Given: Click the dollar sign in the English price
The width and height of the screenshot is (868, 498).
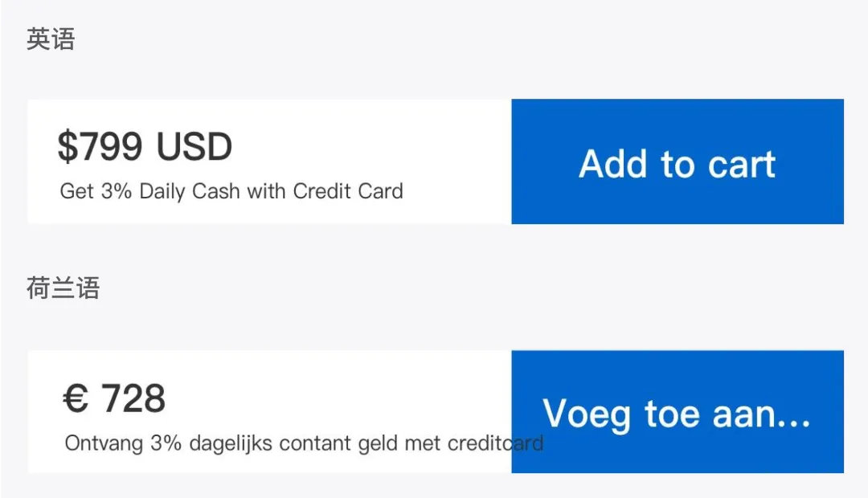Looking at the screenshot, I should point(68,147).
